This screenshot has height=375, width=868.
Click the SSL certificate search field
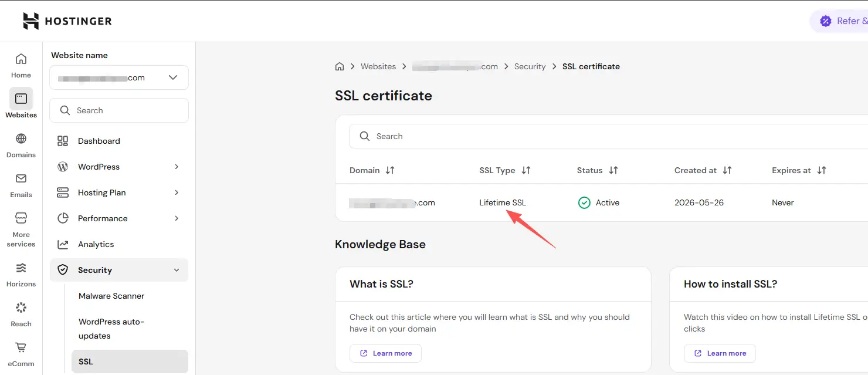pyautogui.click(x=608, y=136)
